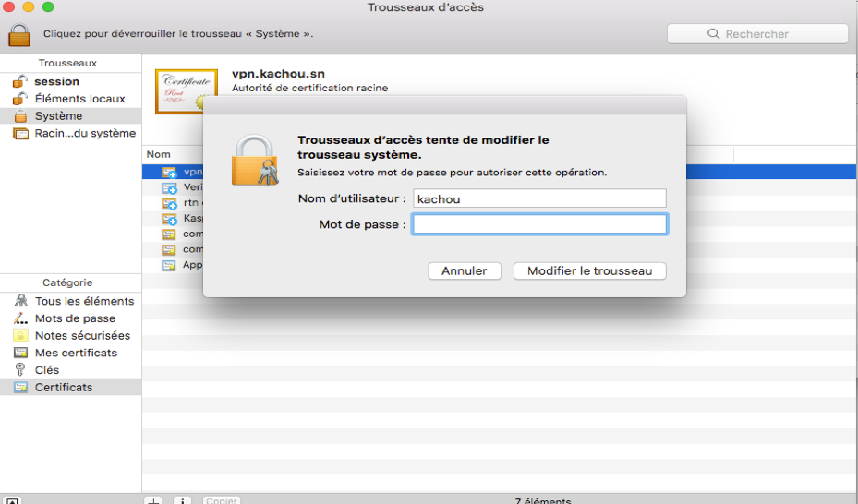Click the certificate icon beside Certificats
This screenshot has height=504, width=858.
(20, 387)
